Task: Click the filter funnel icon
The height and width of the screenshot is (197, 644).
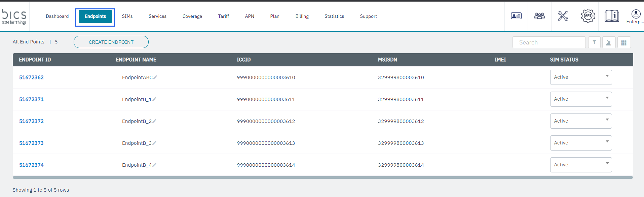Action: (x=594, y=42)
